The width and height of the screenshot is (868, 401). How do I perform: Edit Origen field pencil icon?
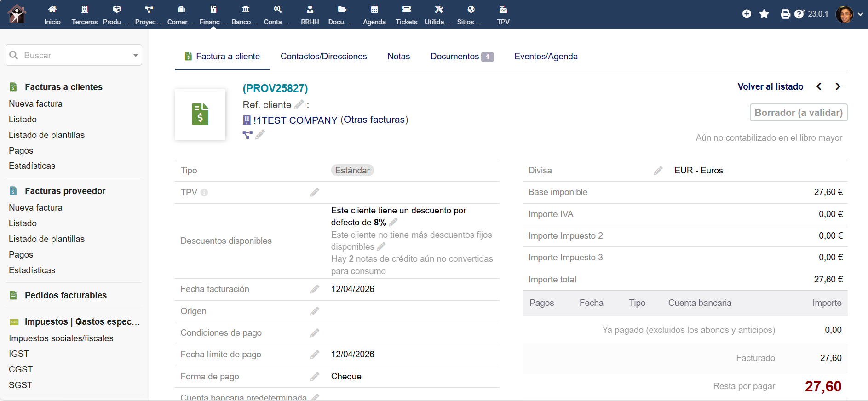(315, 311)
